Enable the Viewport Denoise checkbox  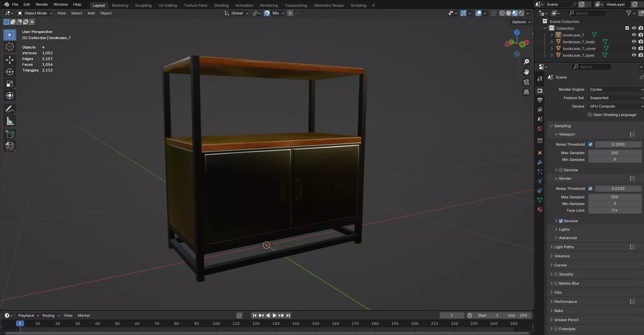click(561, 170)
